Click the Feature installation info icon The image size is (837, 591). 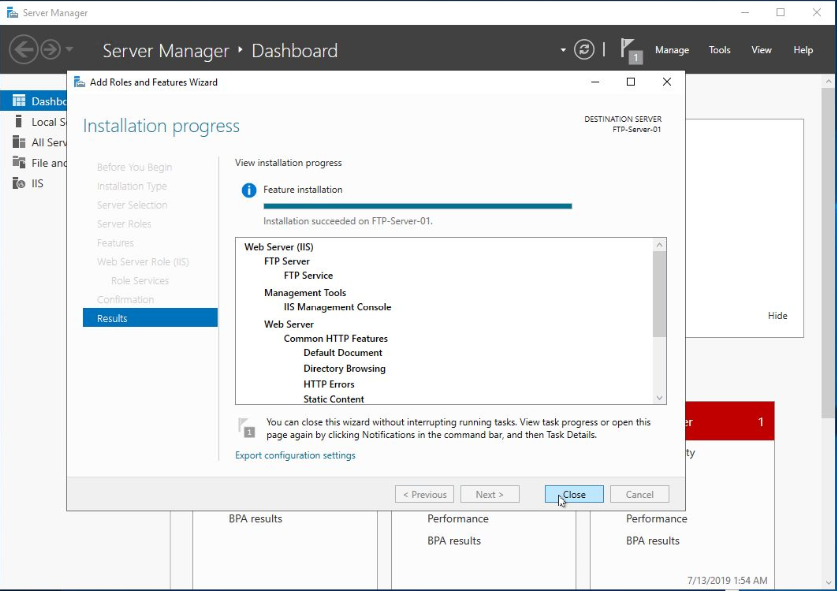pos(249,190)
